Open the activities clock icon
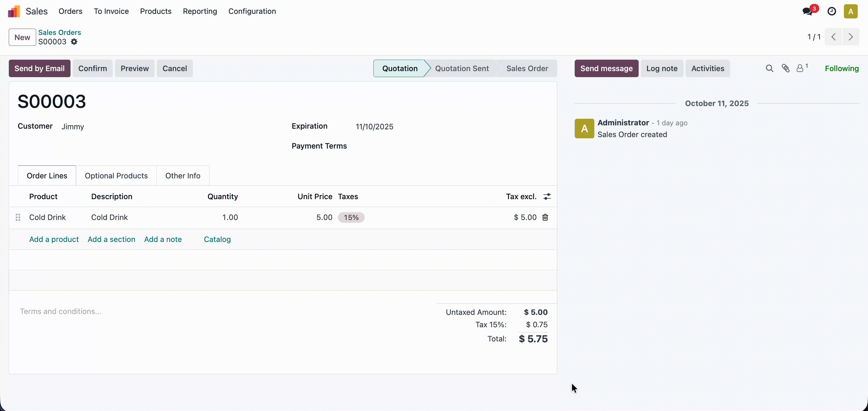 point(832,11)
